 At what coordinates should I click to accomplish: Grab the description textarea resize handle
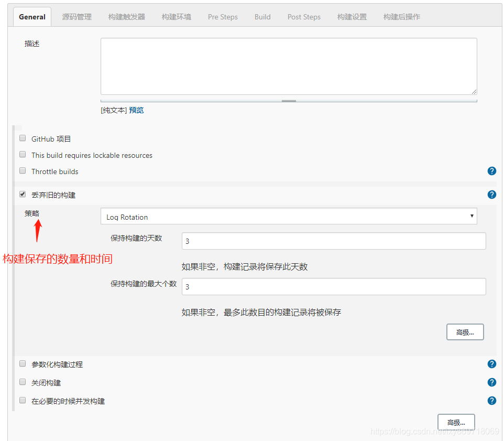tap(474, 92)
